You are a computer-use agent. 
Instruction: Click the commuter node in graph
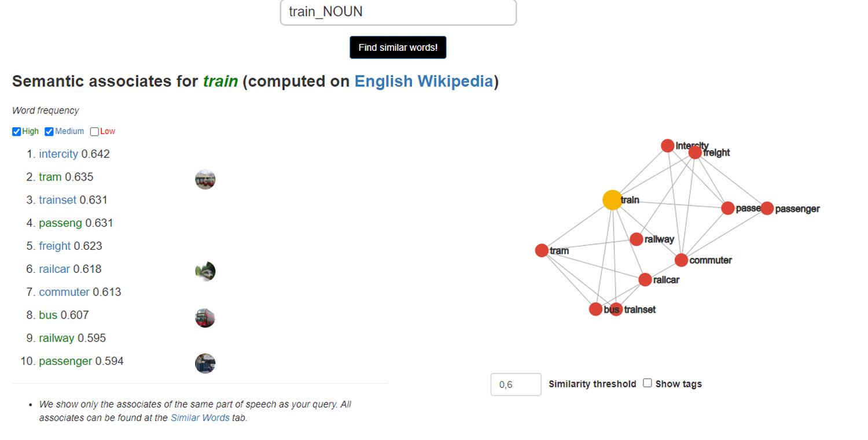click(x=681, y=260)
